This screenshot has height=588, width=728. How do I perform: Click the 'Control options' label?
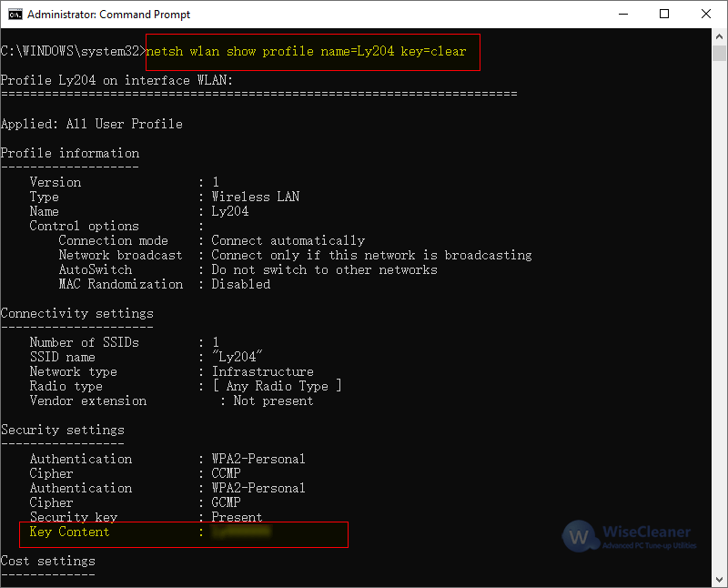tap(84, 227)
